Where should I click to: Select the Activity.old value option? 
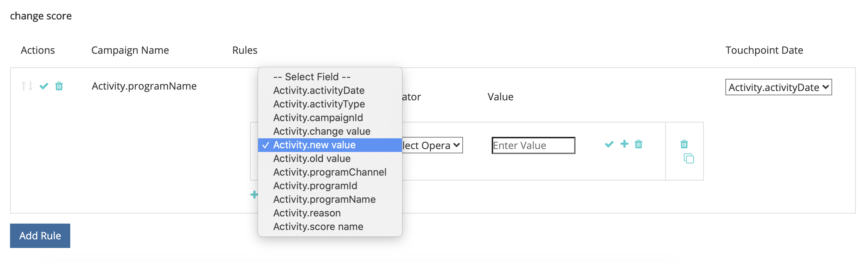(x=312, y=158)
